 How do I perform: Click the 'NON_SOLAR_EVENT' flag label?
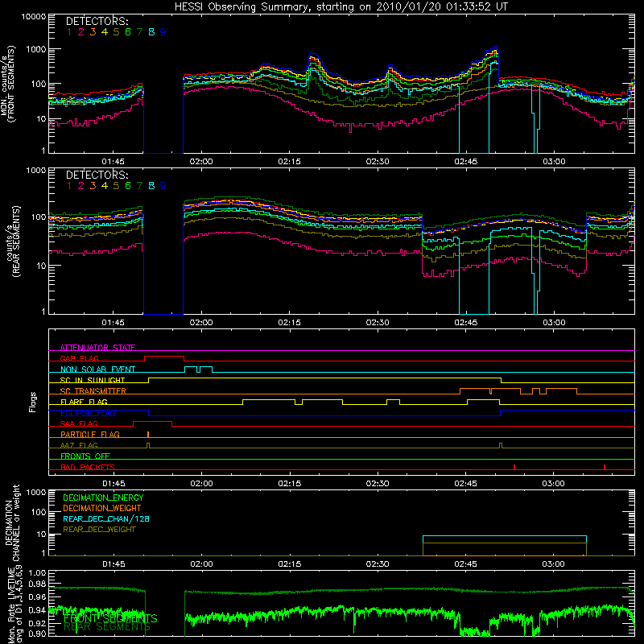97,369
